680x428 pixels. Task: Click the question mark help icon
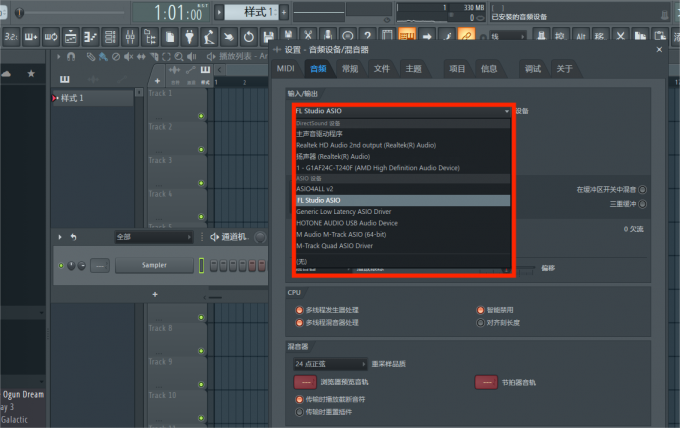point(367,36)
